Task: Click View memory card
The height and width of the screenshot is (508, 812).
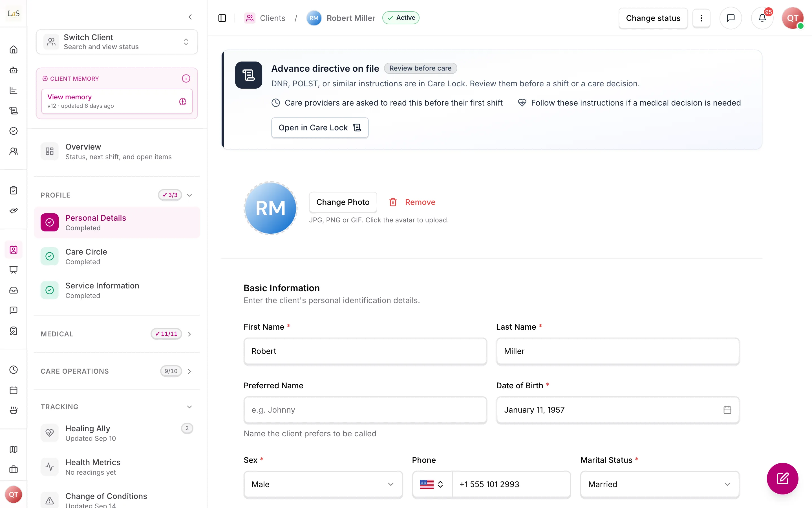Action: 117,101
